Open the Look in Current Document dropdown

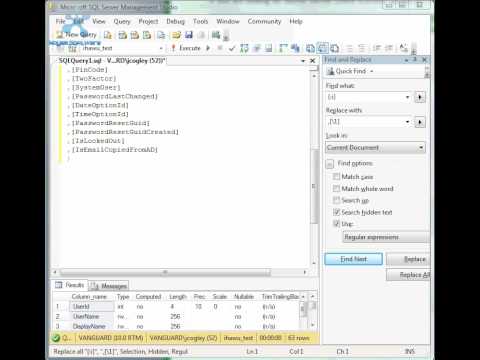pyautogui.click(x=375, y=147)
